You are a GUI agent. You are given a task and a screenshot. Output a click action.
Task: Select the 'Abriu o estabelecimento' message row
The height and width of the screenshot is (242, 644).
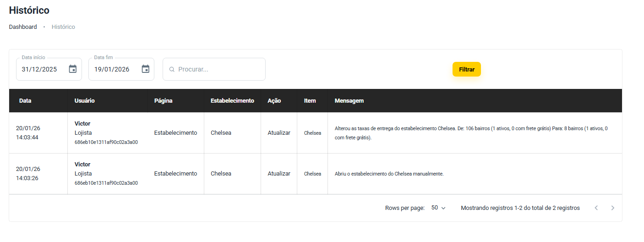pos(389,174)
